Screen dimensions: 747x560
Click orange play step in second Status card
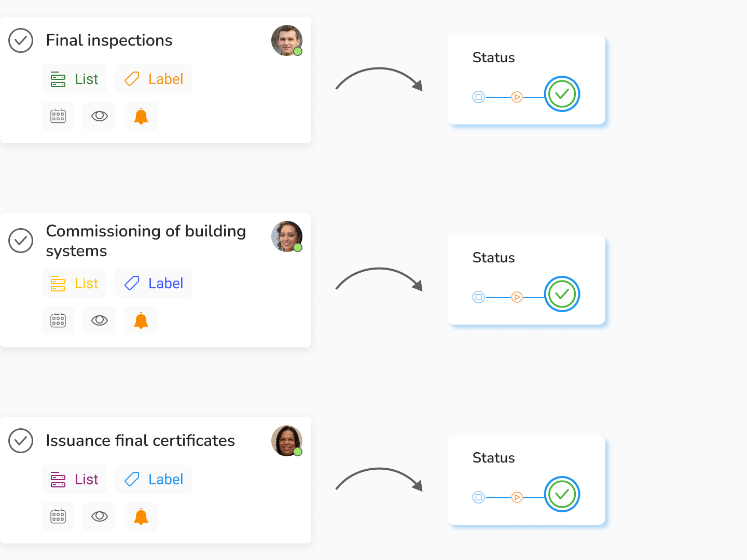point(517,297)
